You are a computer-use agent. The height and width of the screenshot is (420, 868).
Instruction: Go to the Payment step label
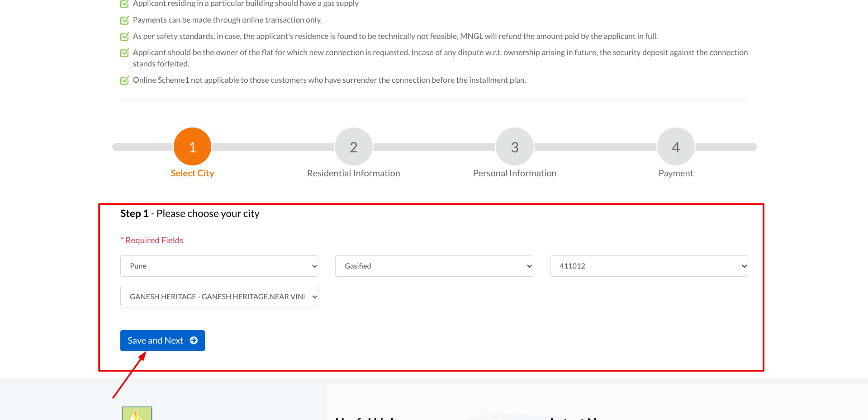click(675, 173)
